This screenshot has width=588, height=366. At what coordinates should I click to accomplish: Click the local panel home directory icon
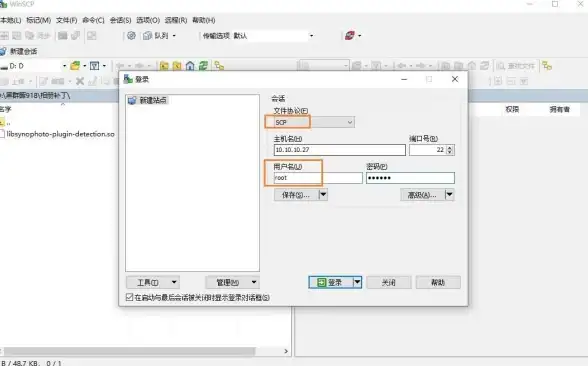tap(190, 66)
